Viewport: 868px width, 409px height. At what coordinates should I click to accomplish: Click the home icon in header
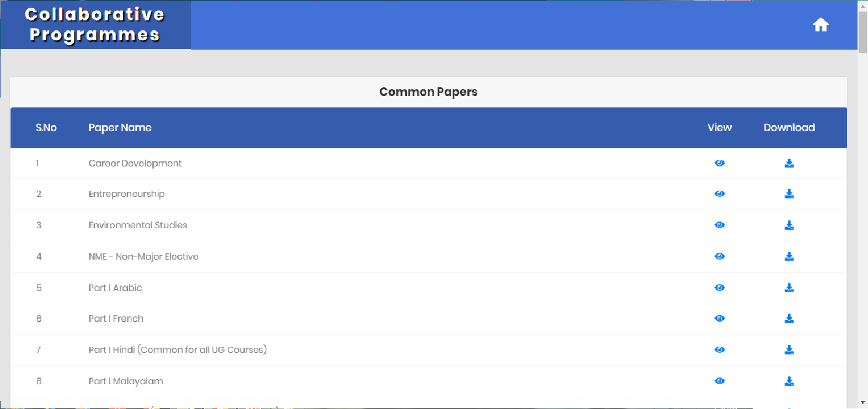(x=821, y=25)
